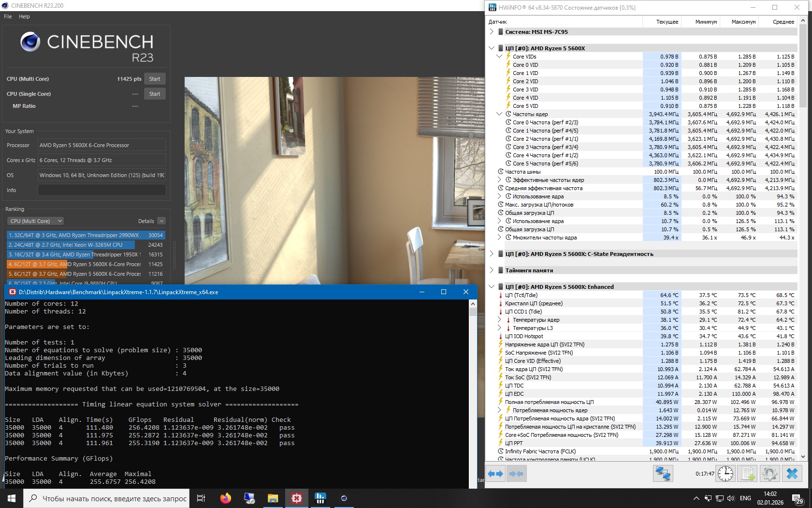Expand the Эффективные частоты ядер row
This screenshot has height=508, width=812.
pos(499,180)
